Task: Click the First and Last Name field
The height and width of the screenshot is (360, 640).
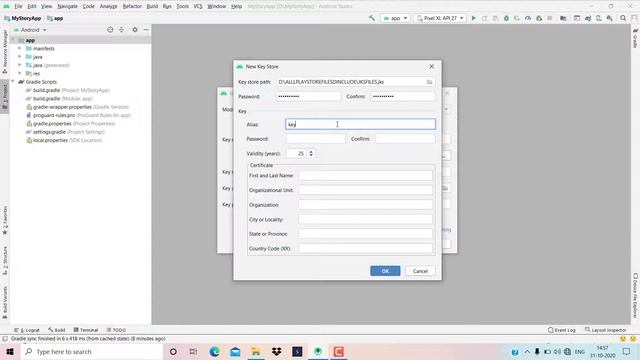Action: [x=366, y=176]
